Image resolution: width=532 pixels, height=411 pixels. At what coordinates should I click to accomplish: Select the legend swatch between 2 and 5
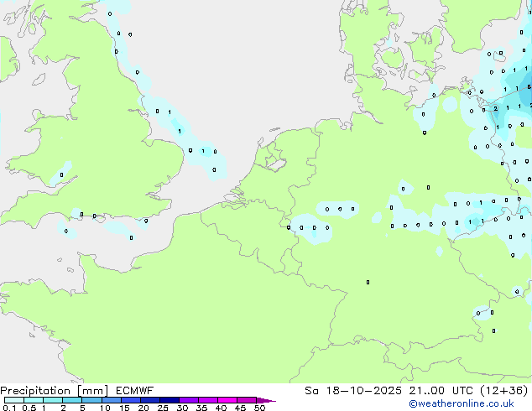(72, 400)
